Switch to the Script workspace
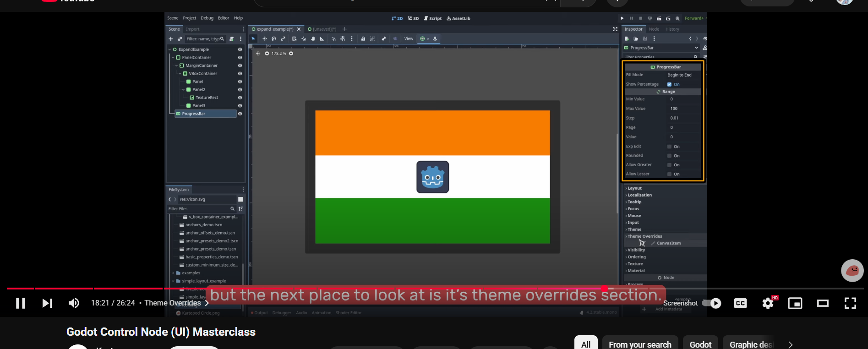 [433, 18]
